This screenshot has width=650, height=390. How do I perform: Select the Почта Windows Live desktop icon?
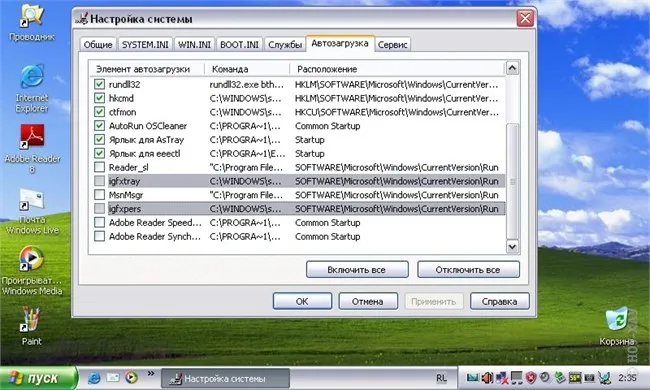[32, 211]
